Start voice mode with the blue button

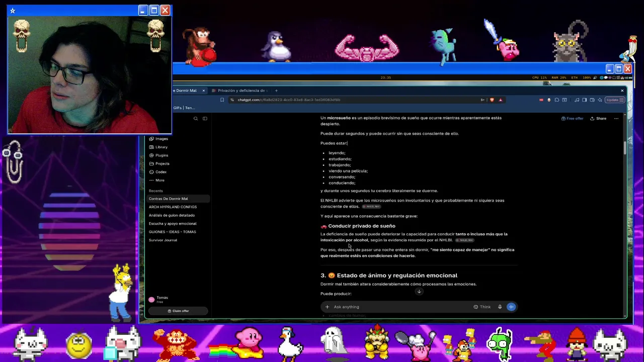point(511,307)
